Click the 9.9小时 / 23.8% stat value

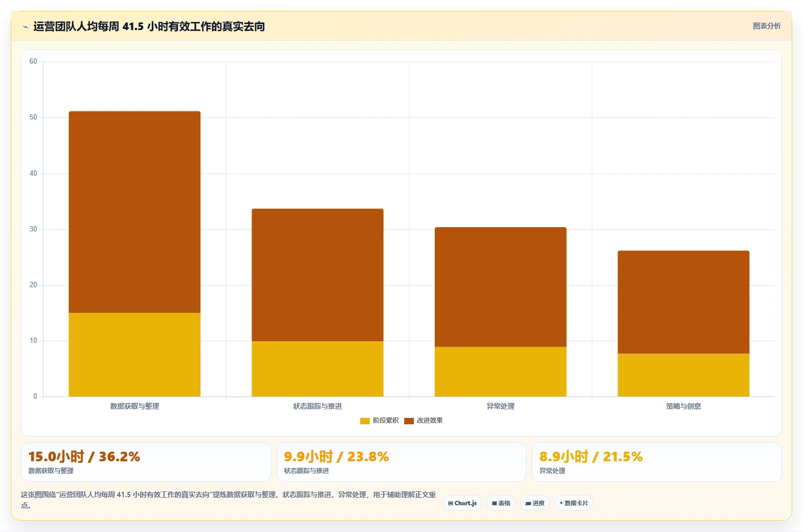(336, 456)
